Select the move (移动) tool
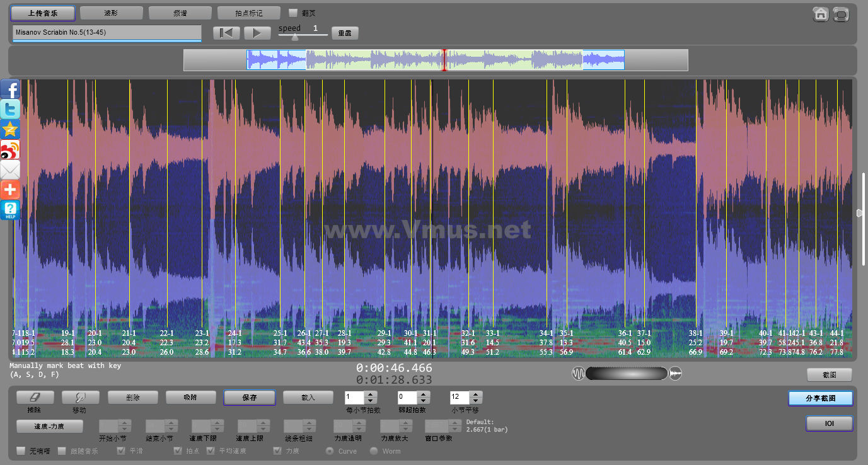 [x=80, y=398]
